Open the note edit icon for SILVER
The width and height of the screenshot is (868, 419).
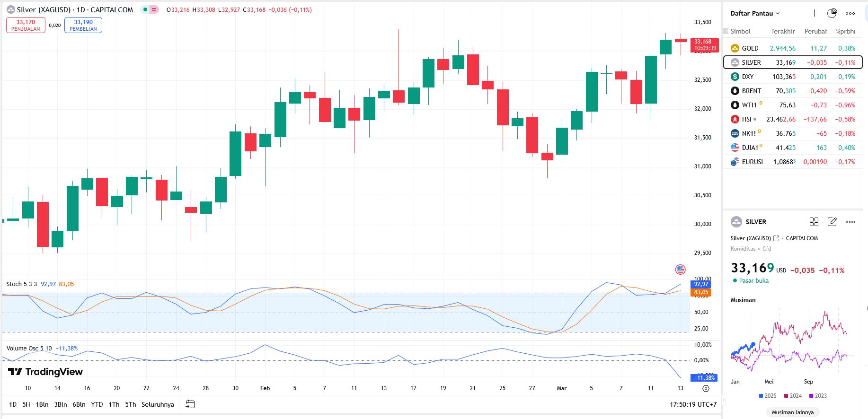point(832,222)
